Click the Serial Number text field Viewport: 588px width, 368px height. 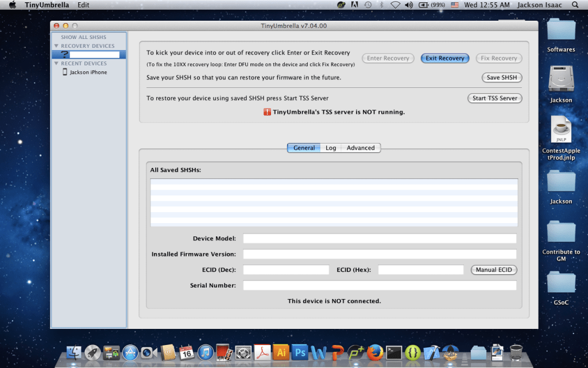coord(380,286)
